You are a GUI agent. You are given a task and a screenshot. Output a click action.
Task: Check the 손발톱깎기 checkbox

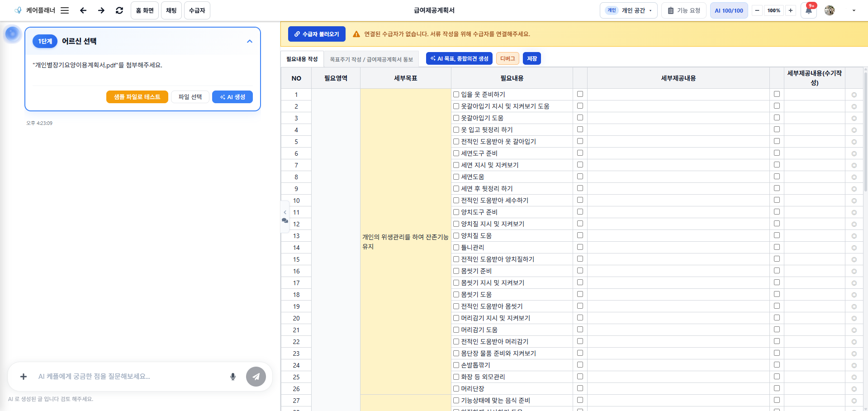coord(456,365)
